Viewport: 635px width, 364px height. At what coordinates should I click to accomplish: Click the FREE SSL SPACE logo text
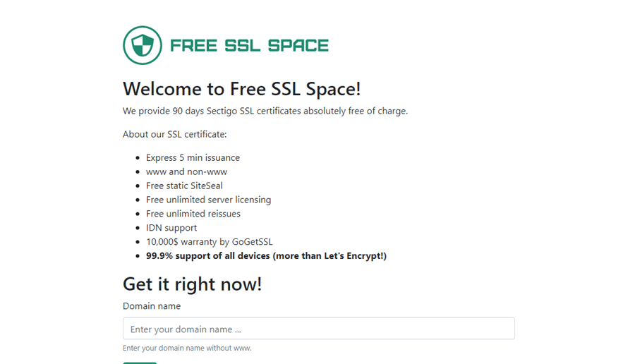click(249, 46)
